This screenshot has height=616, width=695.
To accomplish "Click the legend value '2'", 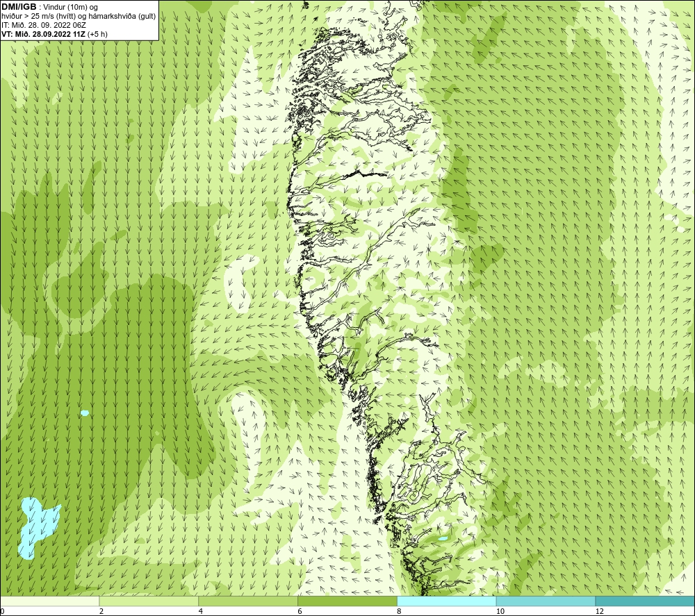I will click(x=101, y=612).
